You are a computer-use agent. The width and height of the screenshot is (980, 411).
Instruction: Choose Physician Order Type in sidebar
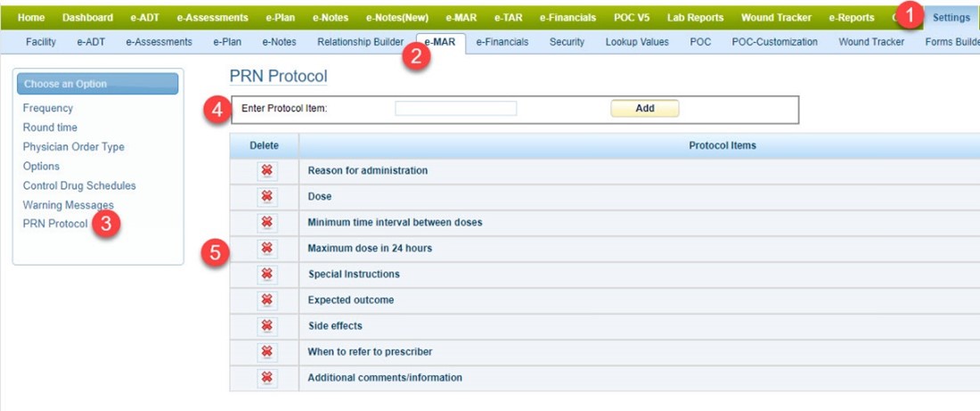(x=73, y=147)
